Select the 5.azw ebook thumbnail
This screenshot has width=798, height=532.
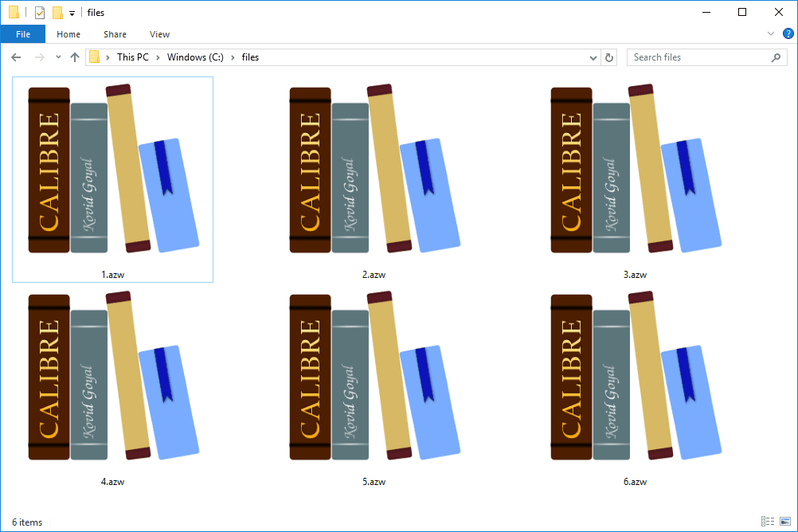pyautogui.click(x=374, y=378)
